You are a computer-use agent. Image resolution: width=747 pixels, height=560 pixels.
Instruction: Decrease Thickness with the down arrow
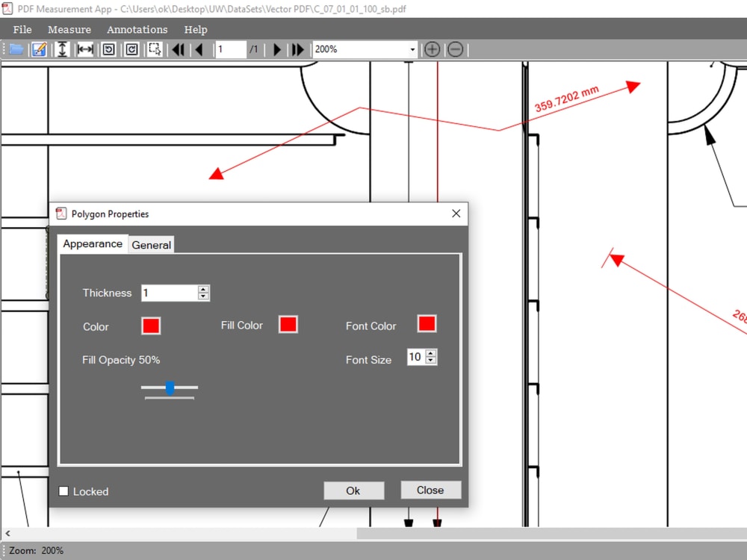pos(203,296)
